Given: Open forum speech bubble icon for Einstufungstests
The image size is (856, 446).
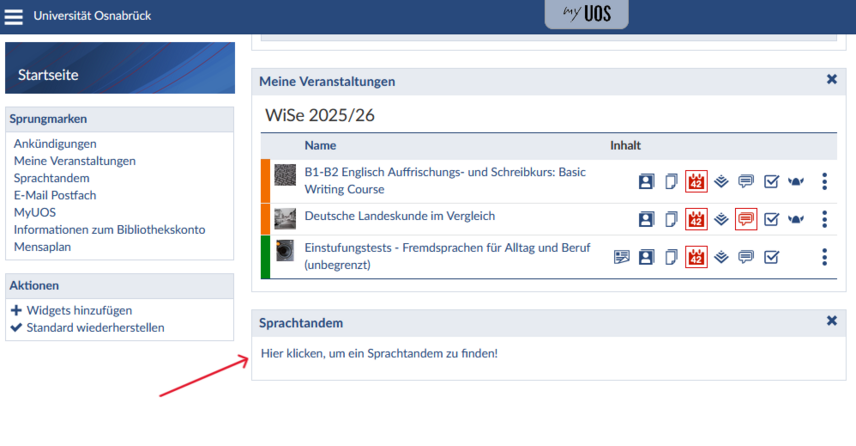Looking at the screenshot, I should click(x=745, y=257).
